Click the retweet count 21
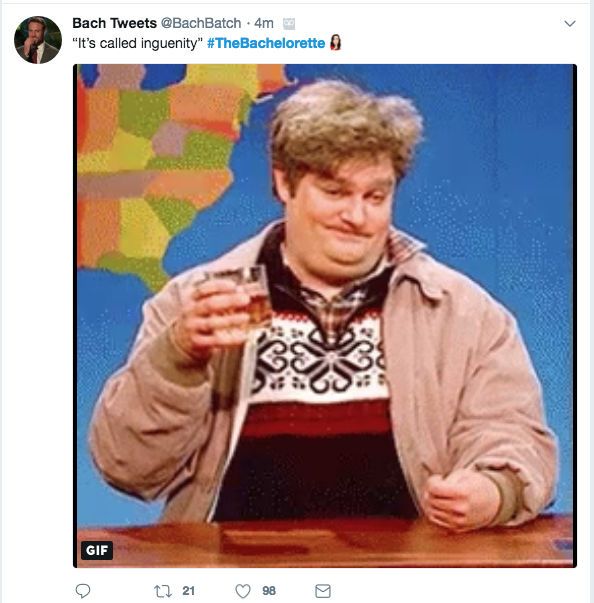594x603 pixels. [x=188, y=591]
